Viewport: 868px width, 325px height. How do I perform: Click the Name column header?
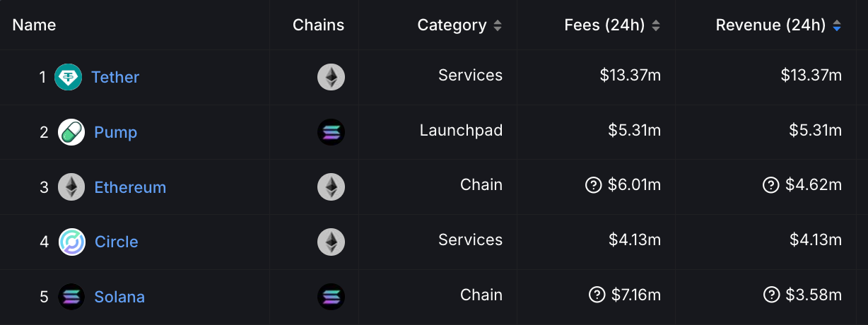click(34, 25)
